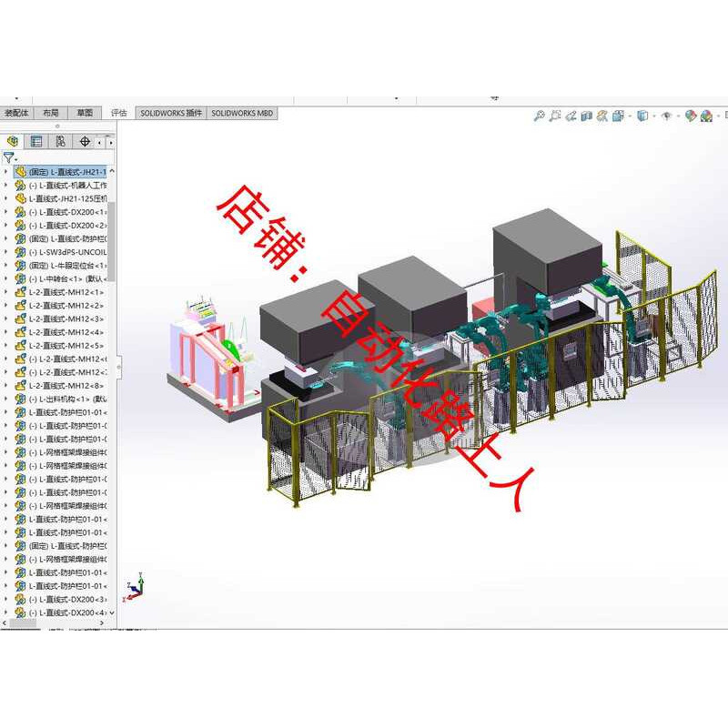Click the icon beside L-出料机构<1>
The height and width of the screenshot is (728, 728).
point(20,399)
